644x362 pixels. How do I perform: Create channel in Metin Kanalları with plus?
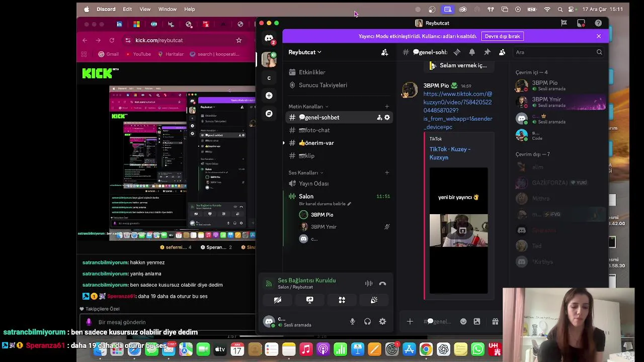387,107
